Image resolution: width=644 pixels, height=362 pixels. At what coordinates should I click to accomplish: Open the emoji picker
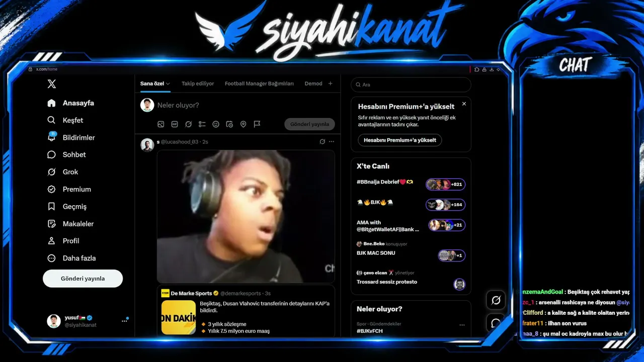216,124
